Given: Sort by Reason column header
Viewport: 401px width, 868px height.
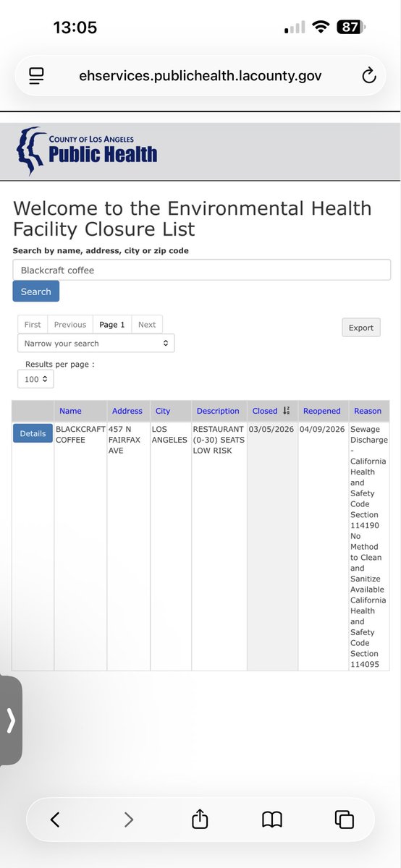Looking at the screenshot, I should coord(368,411).
